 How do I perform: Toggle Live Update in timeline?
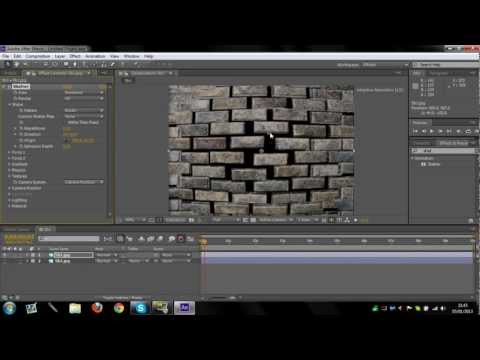coord(120,239)
